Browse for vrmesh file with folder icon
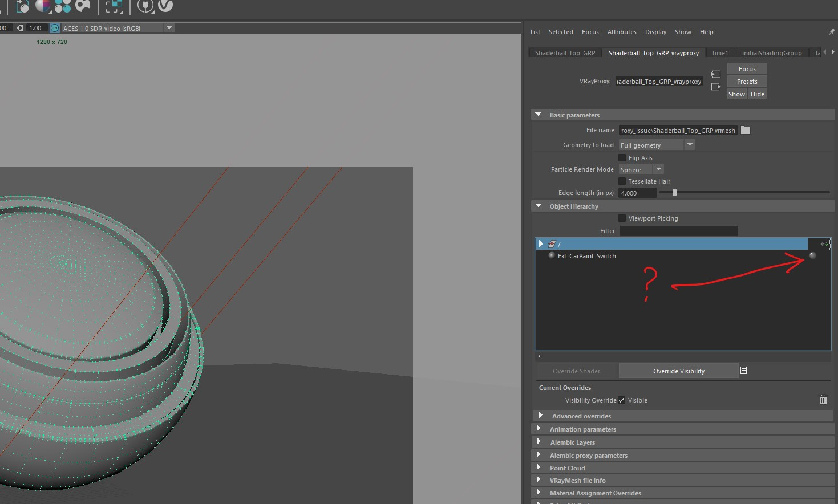 [x=746, y=131]
